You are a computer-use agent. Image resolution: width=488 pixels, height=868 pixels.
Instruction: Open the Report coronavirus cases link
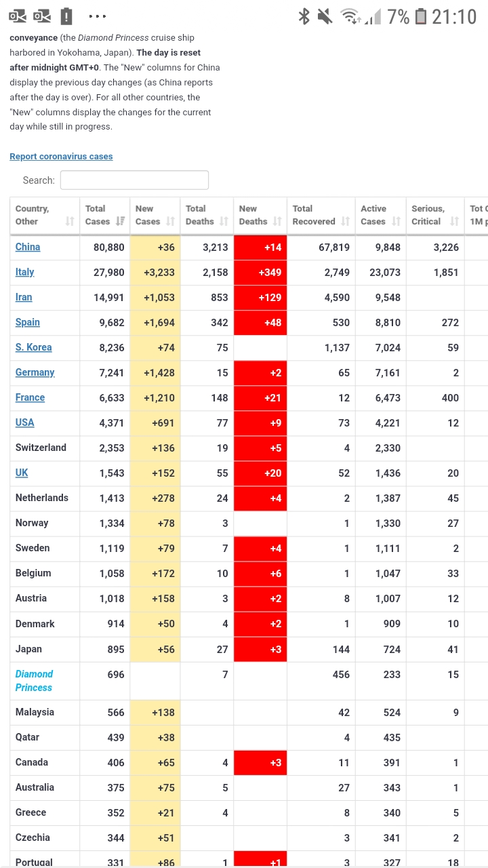tap(61, 157)
